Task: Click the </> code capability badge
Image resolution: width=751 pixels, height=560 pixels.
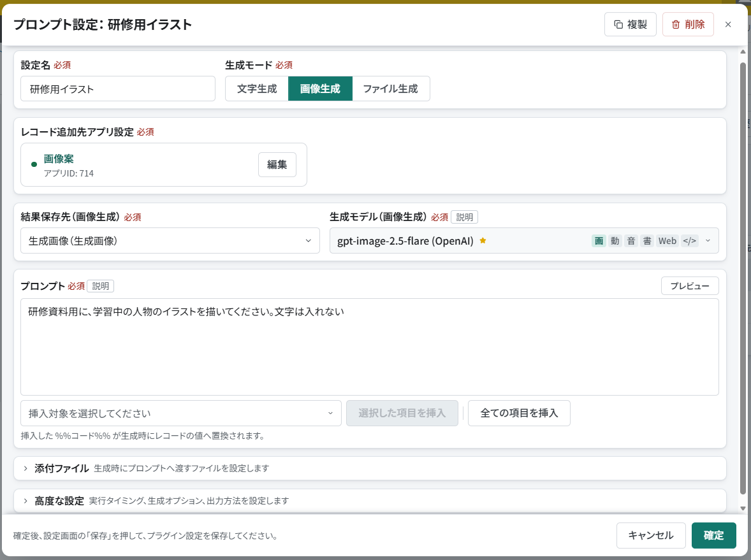Action: pos(690,241)
